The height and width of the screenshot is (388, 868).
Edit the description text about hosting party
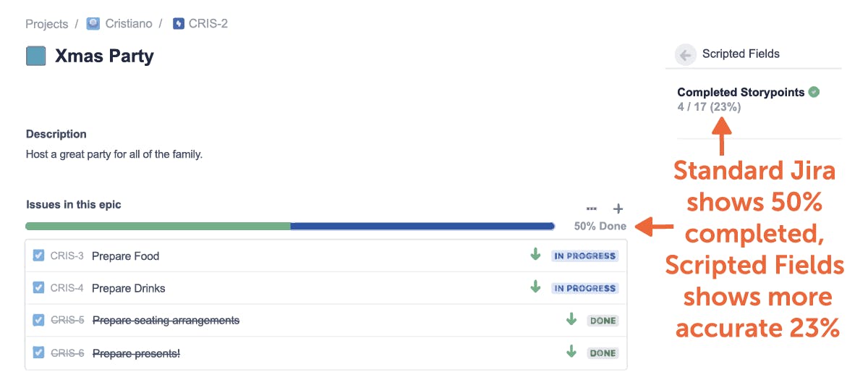pos(114,154)
